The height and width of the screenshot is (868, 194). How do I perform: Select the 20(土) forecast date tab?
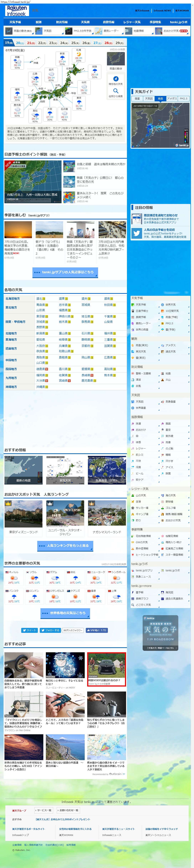point(20,43)
